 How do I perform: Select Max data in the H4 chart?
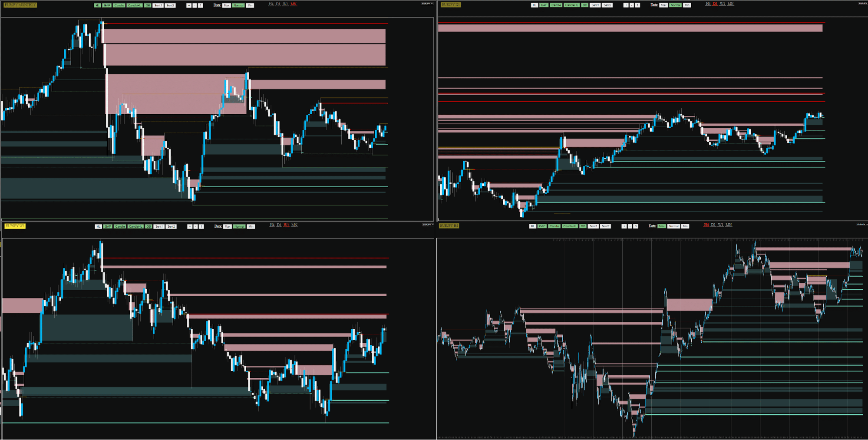[x=662, y=226]
